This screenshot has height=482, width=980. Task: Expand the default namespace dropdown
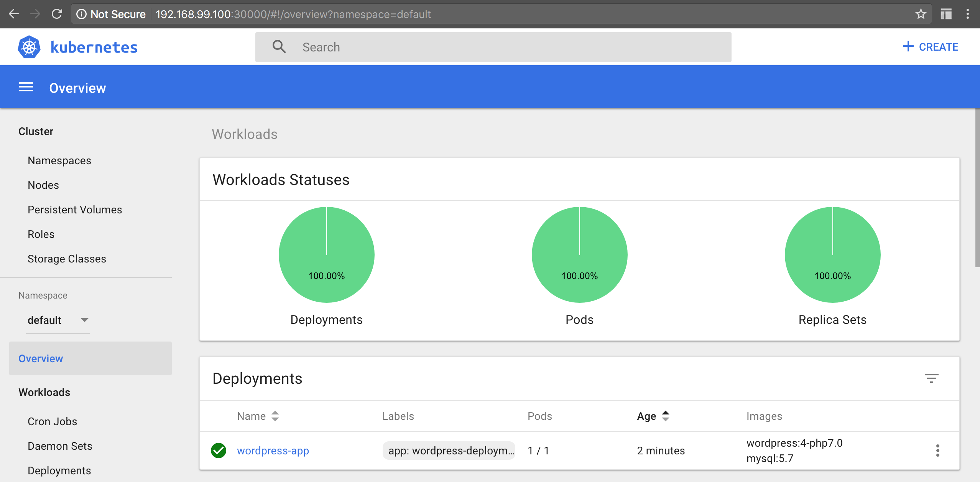click(x=58, y=320)
